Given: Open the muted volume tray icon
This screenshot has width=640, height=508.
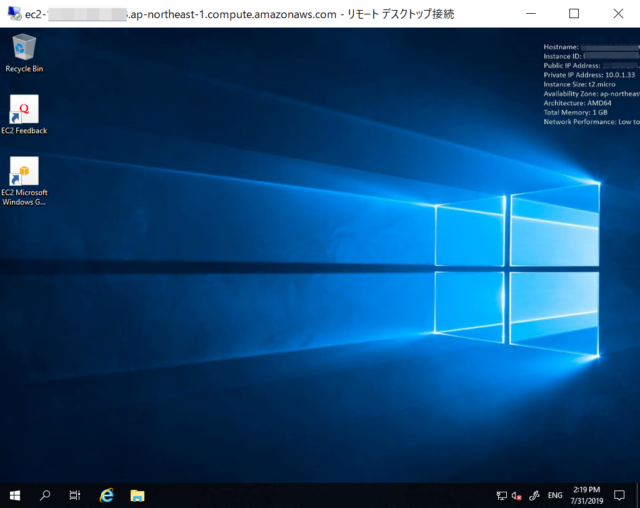Looking at the screenshot, I should point(517,496).
